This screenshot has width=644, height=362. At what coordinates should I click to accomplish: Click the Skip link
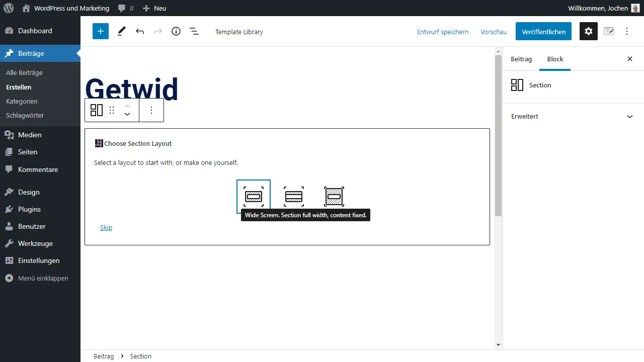click(x=106, y=227)
